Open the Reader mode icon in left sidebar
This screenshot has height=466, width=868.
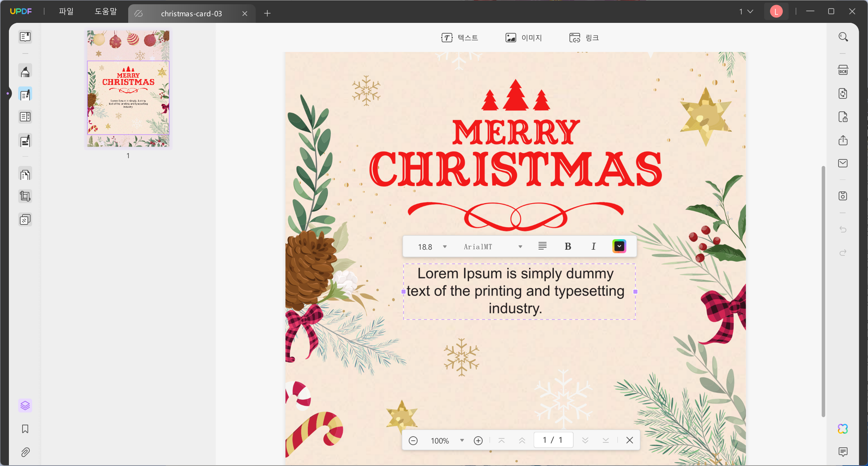coord(25,37)
